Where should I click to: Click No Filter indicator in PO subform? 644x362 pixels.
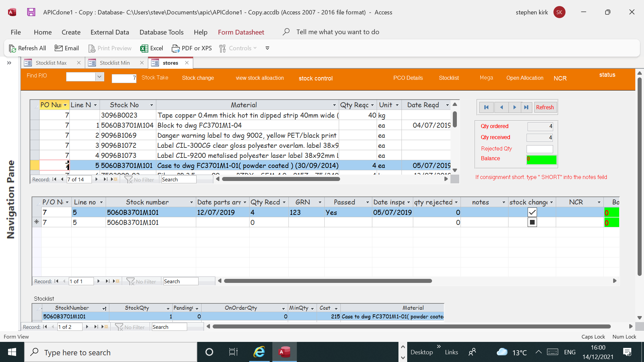coord(140,180)
